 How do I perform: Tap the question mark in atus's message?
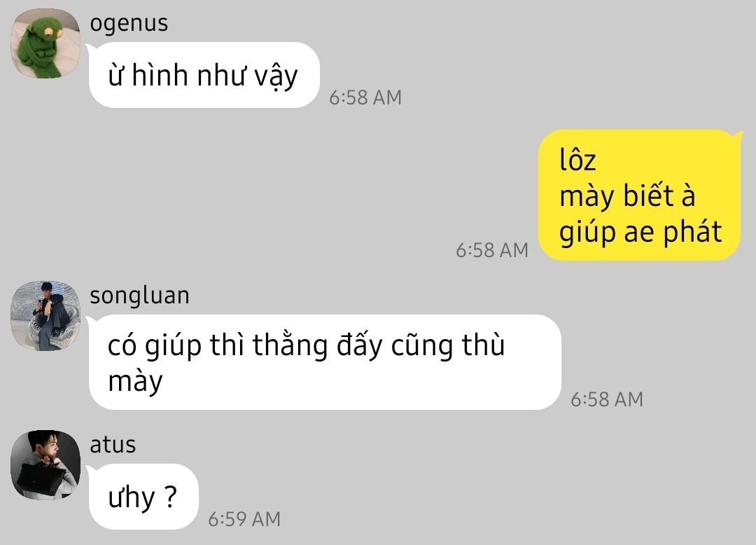tap(170, 496)
